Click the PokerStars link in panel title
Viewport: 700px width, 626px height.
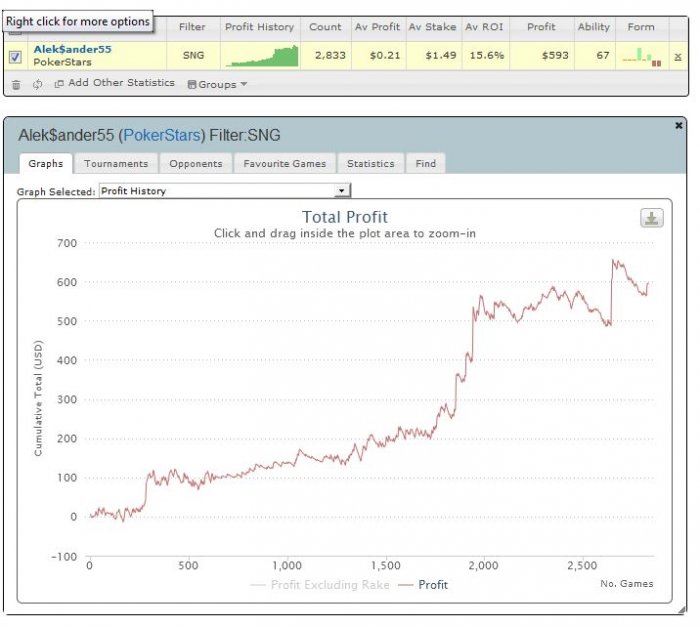click(x=162, y=135)
